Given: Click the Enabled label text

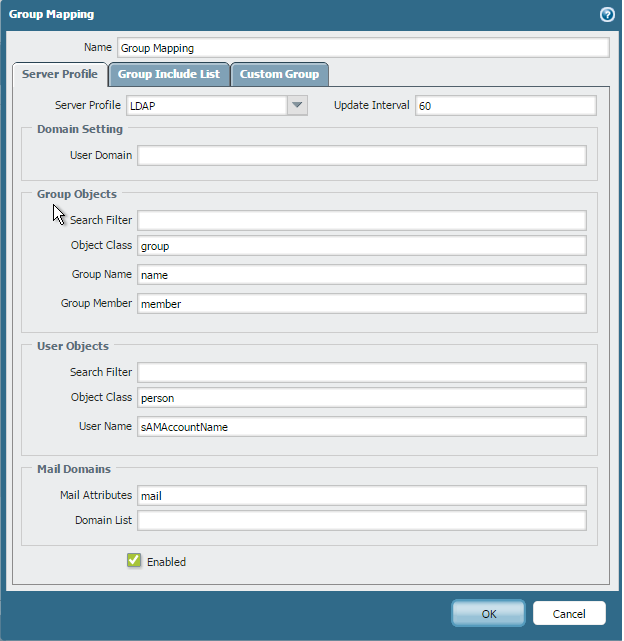Looking at the screenshot, I should pyautogui.click(x=166, y=562).
